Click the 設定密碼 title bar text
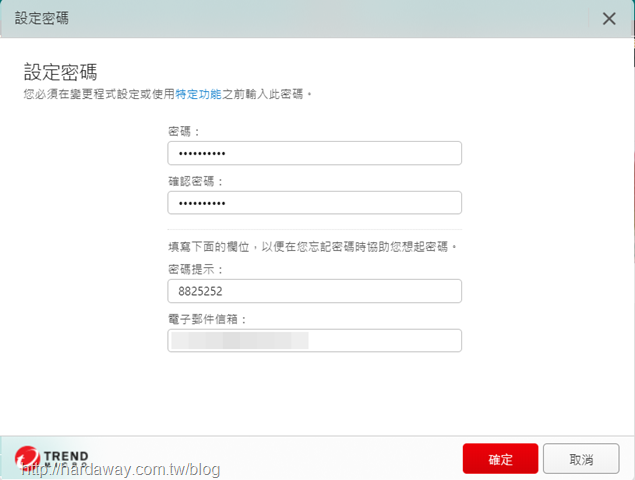Screen dimensions: 635x480 [42, 18]
